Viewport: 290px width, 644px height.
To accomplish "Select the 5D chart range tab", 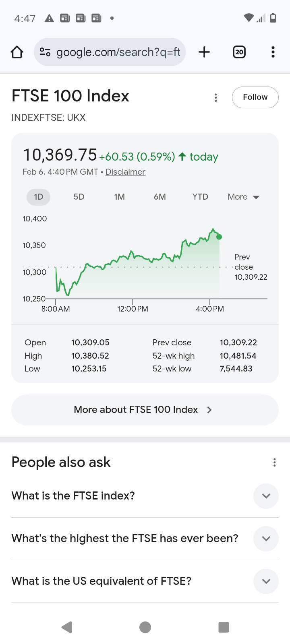I will [x=79, y=197].
